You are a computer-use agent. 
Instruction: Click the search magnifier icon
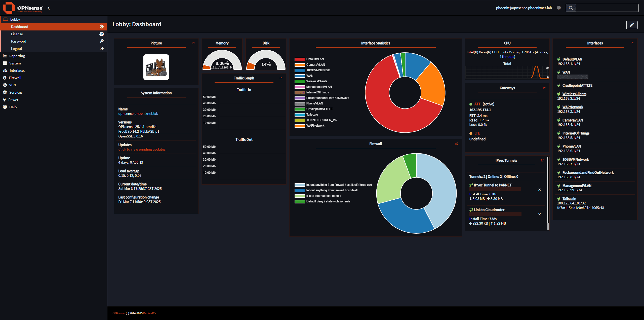(571, 8)
